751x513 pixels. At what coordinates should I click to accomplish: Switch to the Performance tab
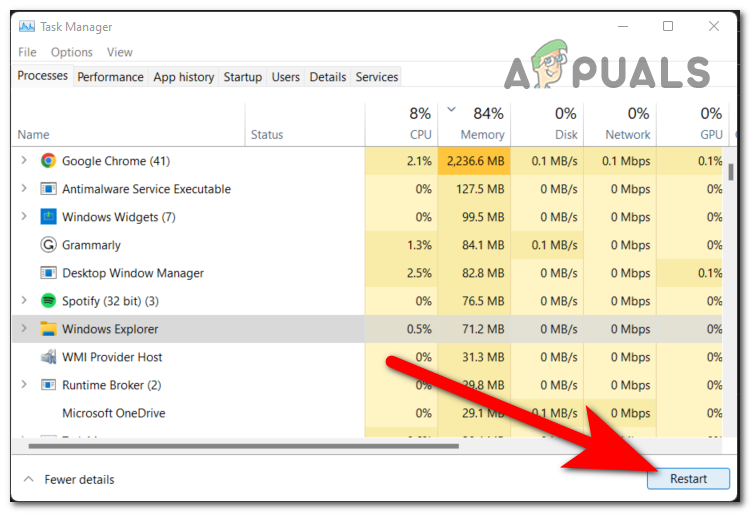[x=110, y=77]
